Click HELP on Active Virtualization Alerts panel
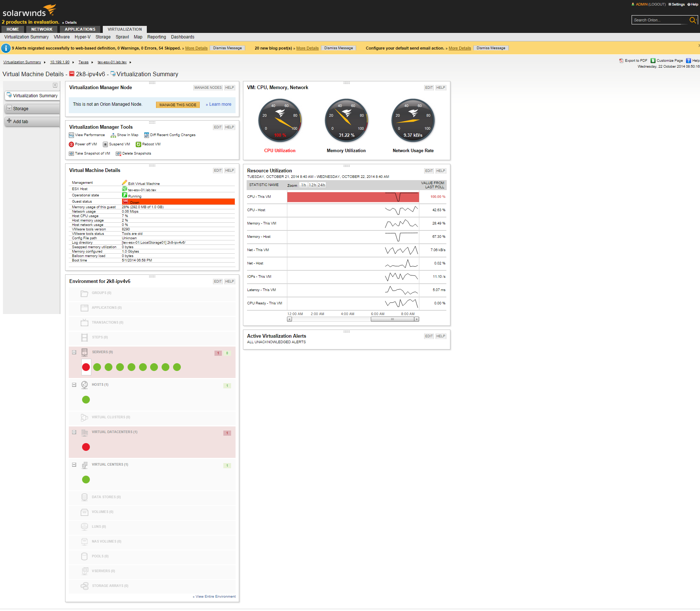 441,337
